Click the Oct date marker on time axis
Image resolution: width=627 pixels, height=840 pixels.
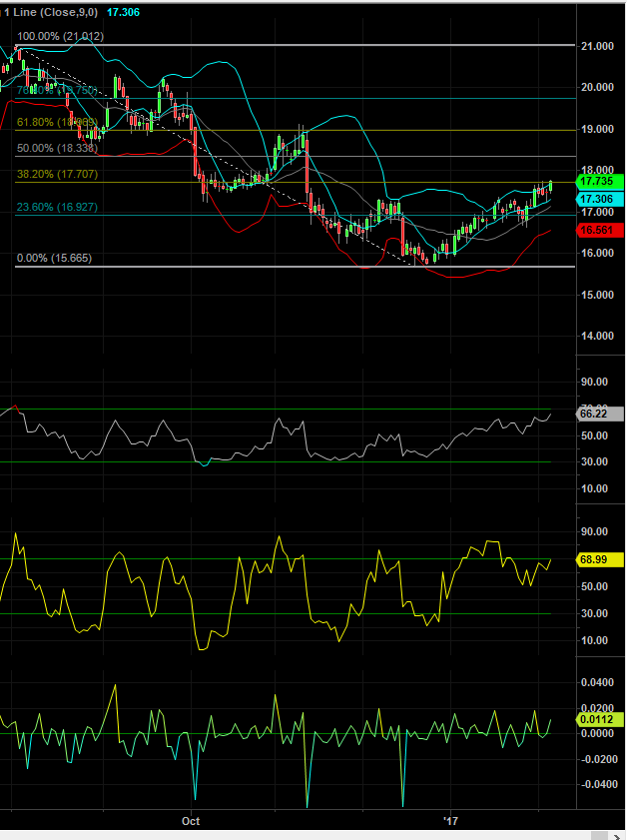click(x=191, y=821)
